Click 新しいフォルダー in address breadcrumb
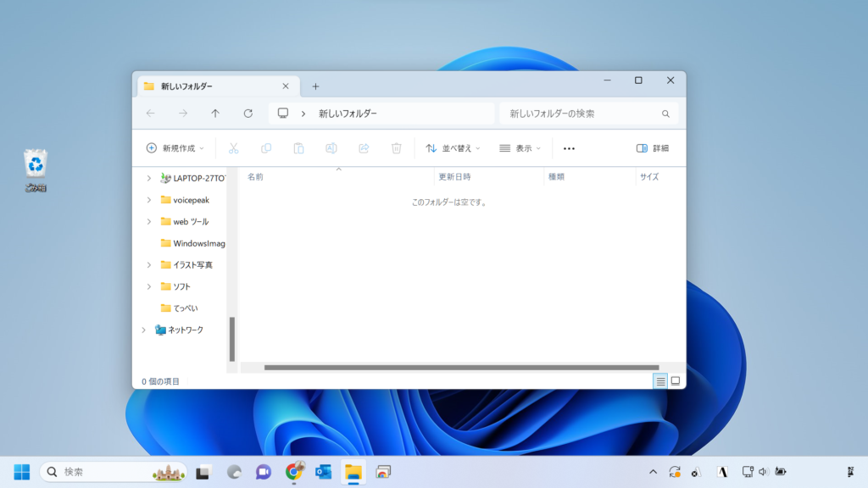 pyautogui.click(x=348, y=114)
